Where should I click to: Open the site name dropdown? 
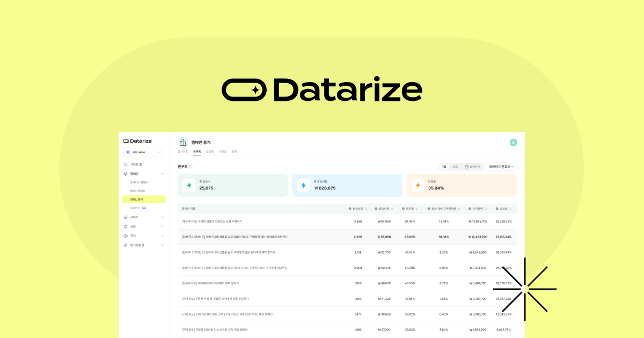click(x=144, y=152)
